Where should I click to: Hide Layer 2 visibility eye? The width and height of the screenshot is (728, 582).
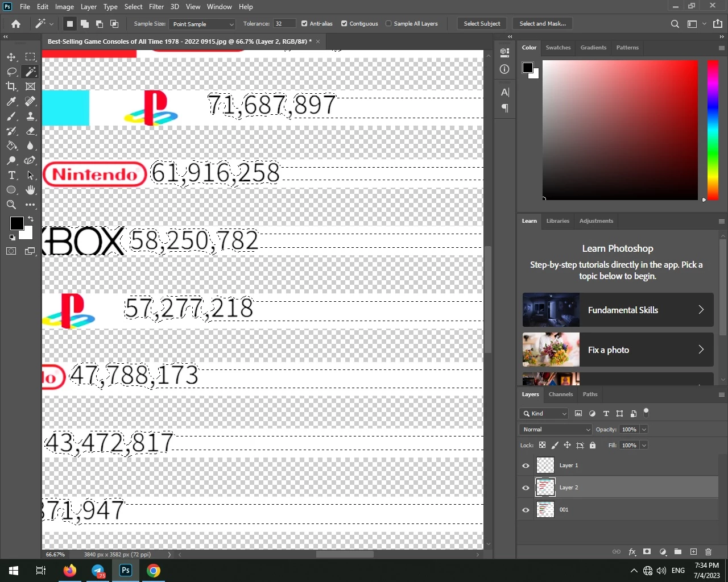526,488
